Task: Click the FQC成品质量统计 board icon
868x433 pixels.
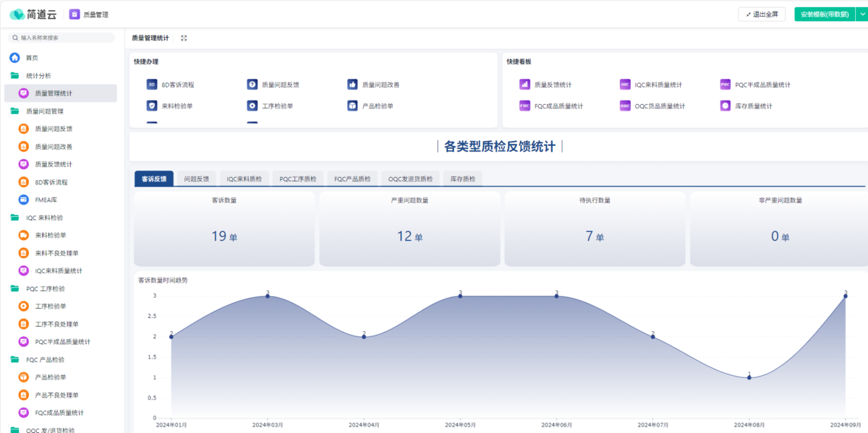Action: click(524, 106)
